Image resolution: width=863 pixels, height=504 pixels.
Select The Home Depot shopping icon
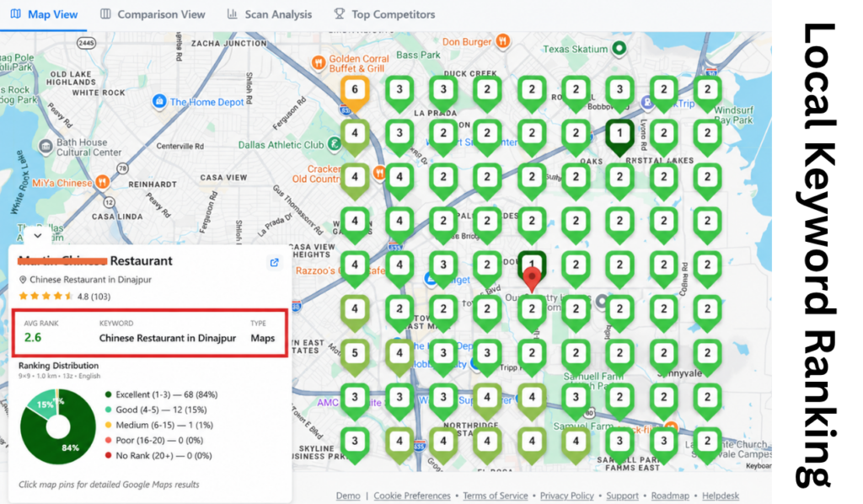159,101
